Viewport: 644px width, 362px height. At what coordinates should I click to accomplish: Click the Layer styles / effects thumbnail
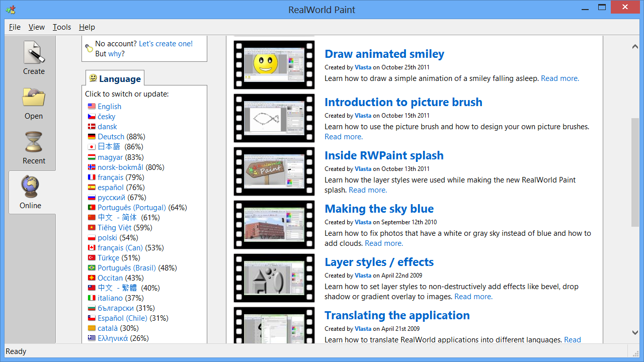point(274,278)
